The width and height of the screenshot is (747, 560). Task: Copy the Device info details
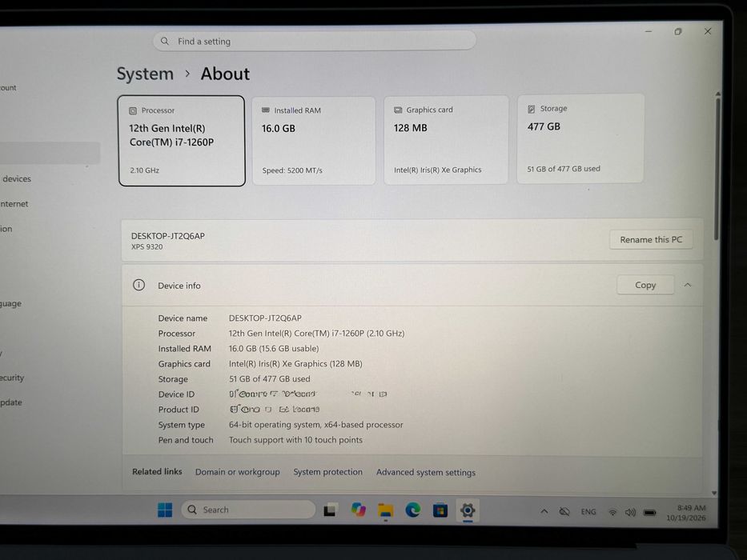[645, 285]
